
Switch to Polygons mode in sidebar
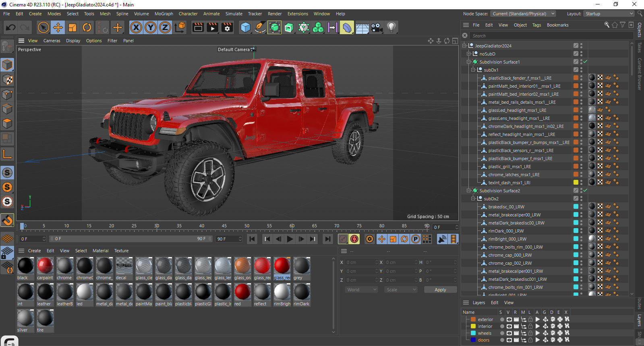(7, 124)
